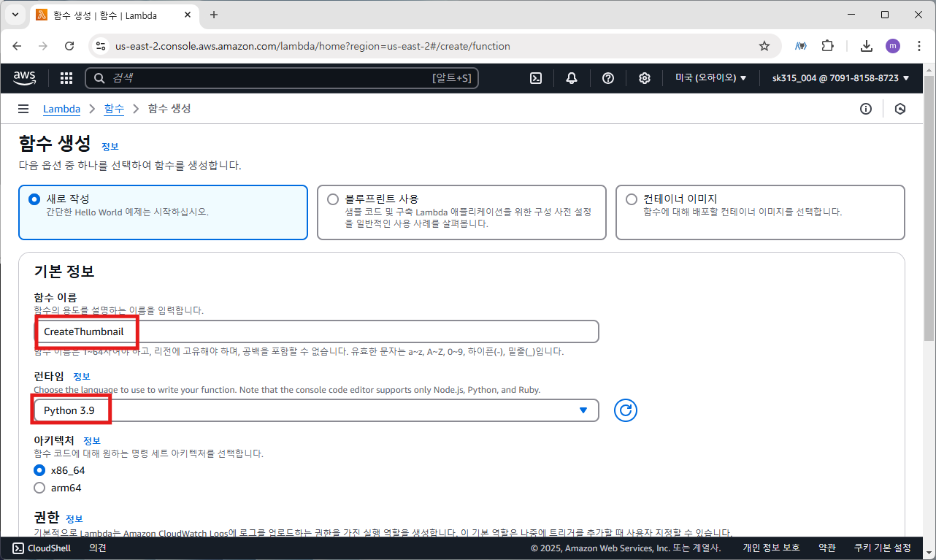The width and height of the screenshot is (936, 560).
Task: Open the AWS settings gear
Action: (645, 78)
